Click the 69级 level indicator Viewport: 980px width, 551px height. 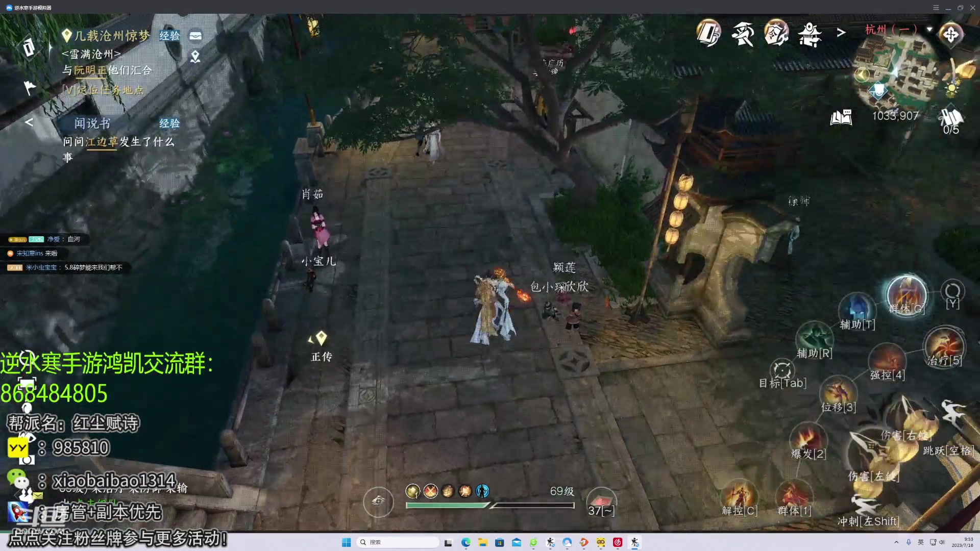[x=562, y=491]
